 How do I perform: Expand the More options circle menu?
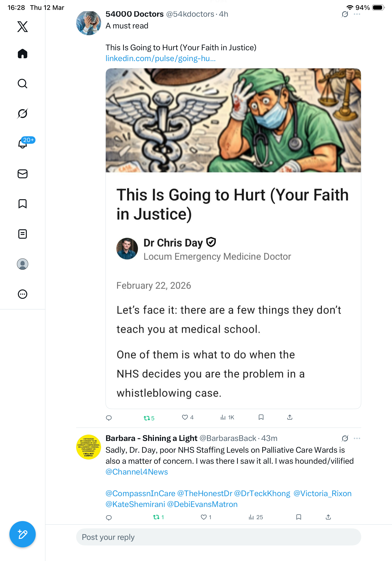pos(23,294)
